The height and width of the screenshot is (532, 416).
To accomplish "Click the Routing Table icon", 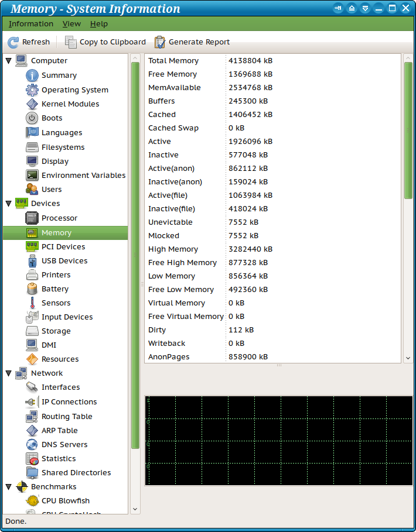I will [32, 416].
